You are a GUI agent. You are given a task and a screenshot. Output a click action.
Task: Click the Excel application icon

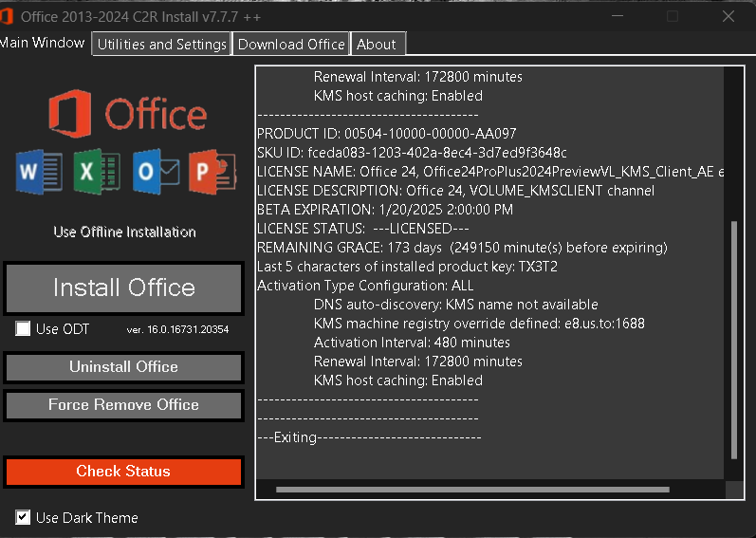(x=97, y=172)
